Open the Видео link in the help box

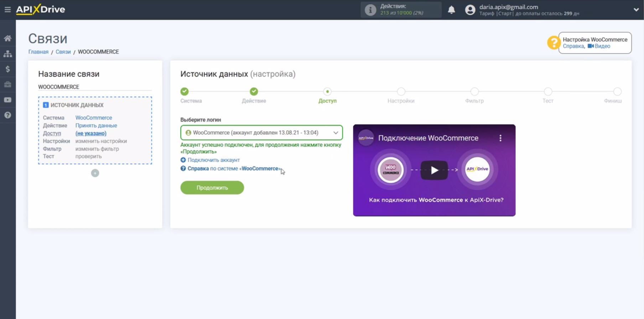(599, 46)
